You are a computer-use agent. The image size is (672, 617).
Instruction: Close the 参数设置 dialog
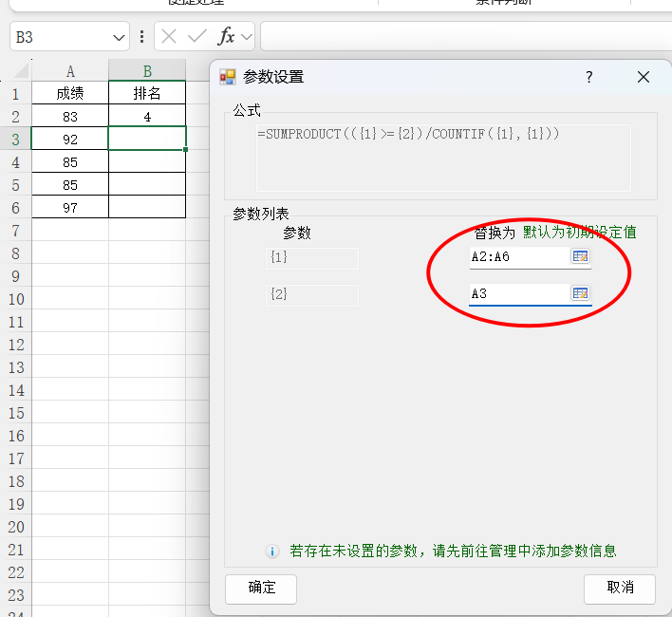tap(644, 77)
